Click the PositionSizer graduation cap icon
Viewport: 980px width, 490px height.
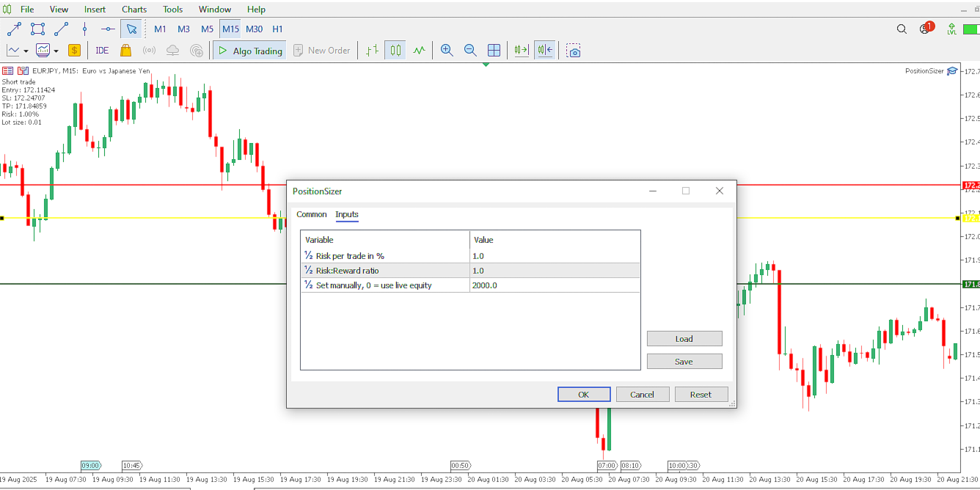click(x=952, y=71)
